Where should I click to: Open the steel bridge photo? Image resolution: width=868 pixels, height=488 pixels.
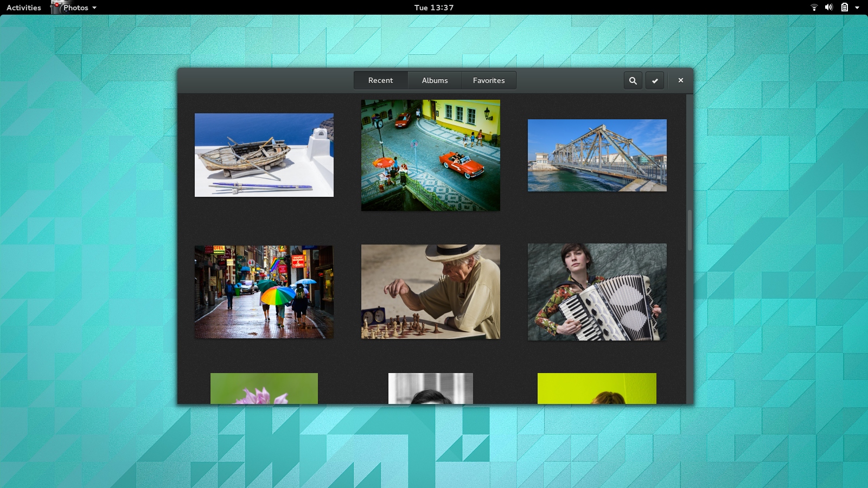click(x=597, y=155)
